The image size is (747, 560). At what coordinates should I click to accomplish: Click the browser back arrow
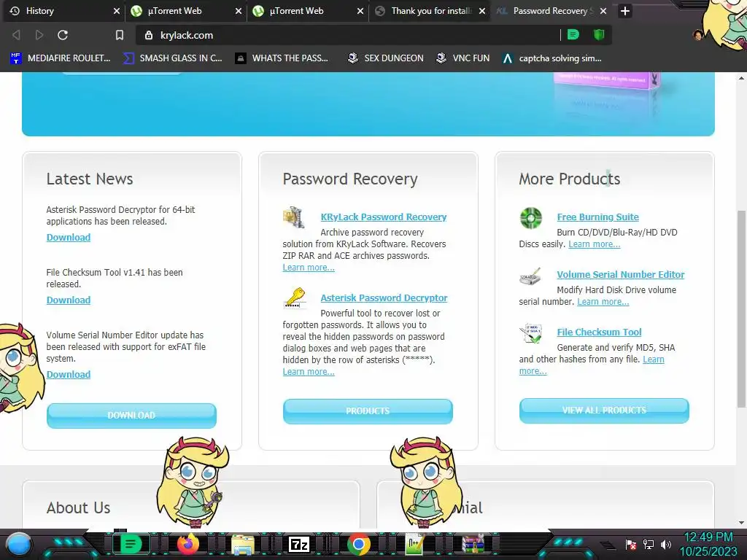pyautogui.click(x=16, y=35)
